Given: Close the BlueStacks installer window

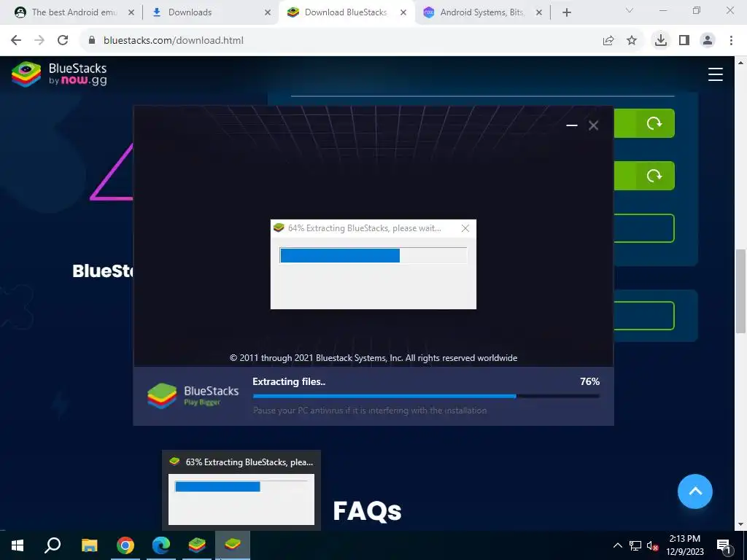Looking at the screenshot, I should coord(594,125).
